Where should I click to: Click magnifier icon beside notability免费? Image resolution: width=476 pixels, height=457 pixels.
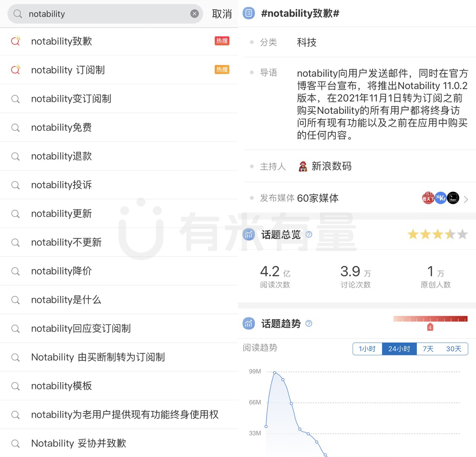pos(16,128)
